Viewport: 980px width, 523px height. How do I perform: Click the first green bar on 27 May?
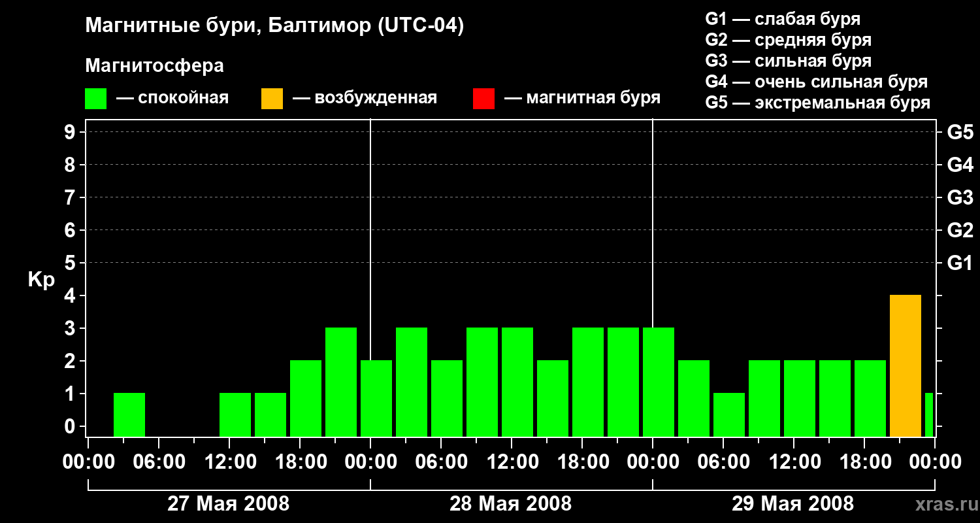pos(129,414)
